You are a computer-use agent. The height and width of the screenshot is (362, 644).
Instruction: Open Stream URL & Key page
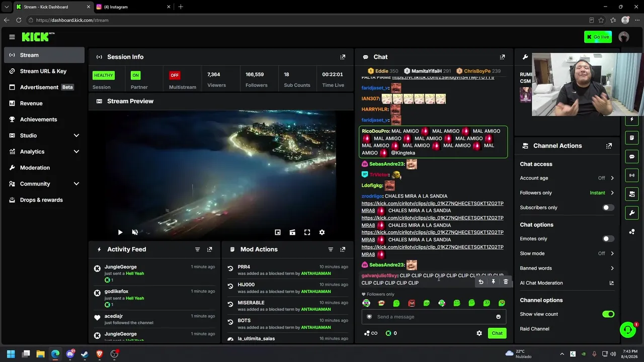click(x=44, y=71)
